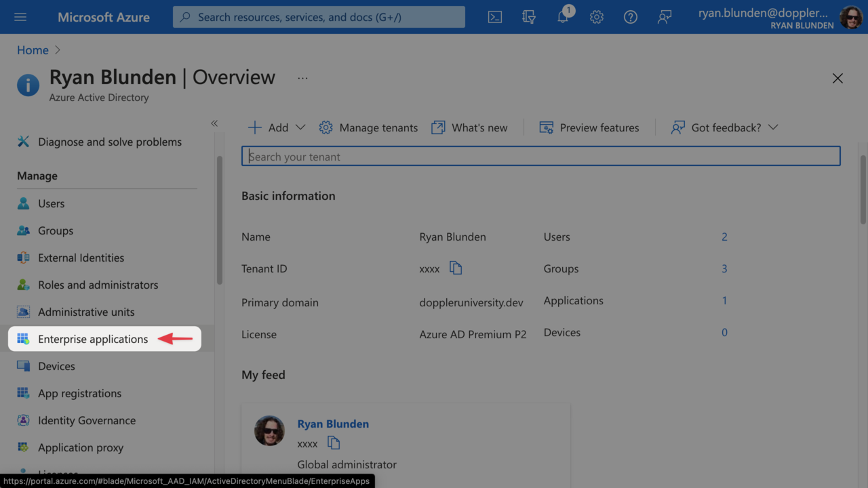Image resolution: width=868 pixels, height=488 pixels.
Task: Click the profile photo in My feed
Action: coord(269,430)
